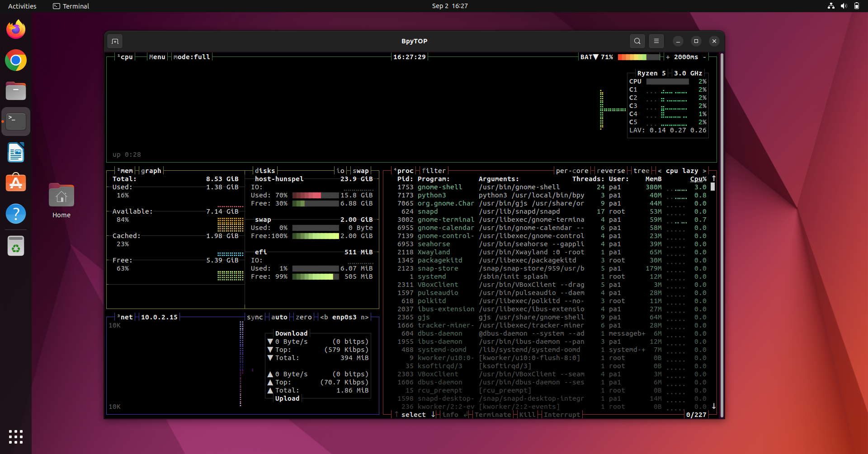The image size is (868, 454).
Task: Open the Show Applications grid
Action: (x=16, y=437)
